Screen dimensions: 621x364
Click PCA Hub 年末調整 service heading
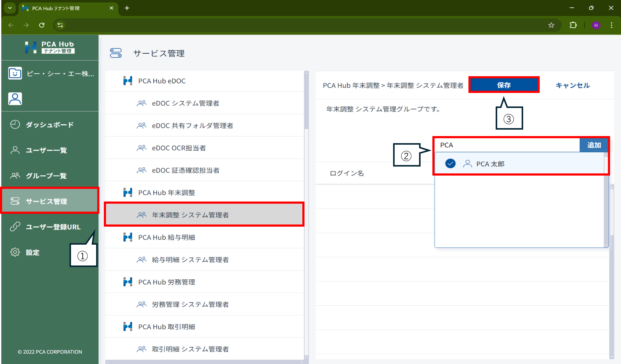coord(204,193)
